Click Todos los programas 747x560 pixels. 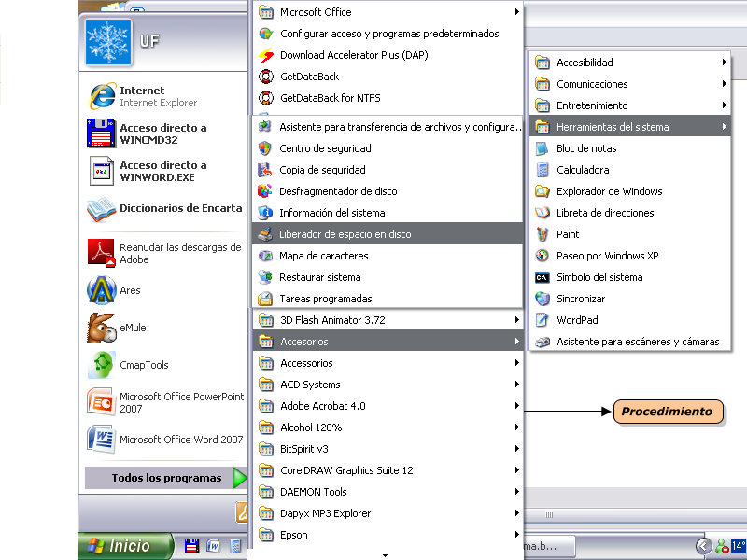coord(166,478)
